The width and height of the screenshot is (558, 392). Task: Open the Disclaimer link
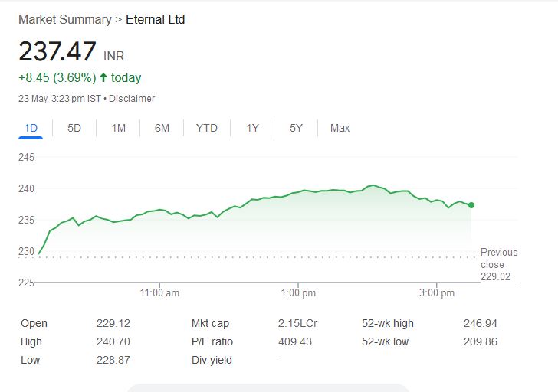coord(134,99)
